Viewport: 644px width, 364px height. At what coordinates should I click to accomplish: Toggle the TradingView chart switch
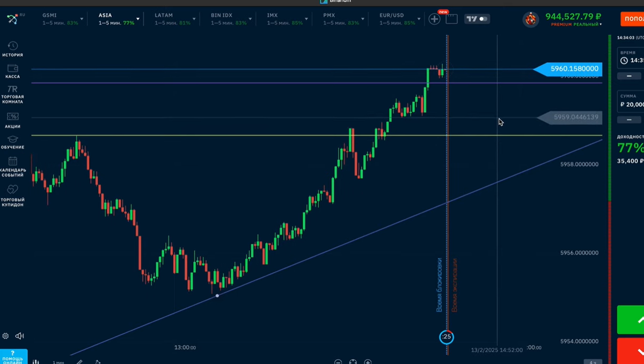click(x=477, y=19)
